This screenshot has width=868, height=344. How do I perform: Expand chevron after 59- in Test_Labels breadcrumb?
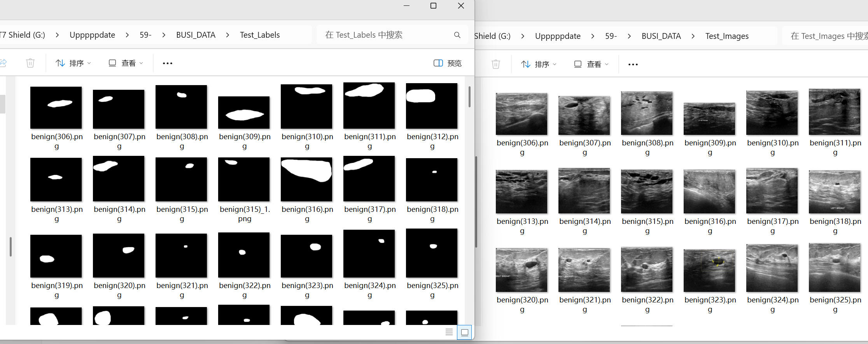[x=164, y=35]
